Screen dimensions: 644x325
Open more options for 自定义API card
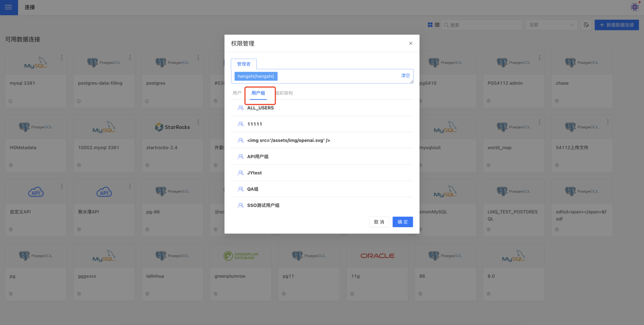pyautogui.click(x=62, y=186)
